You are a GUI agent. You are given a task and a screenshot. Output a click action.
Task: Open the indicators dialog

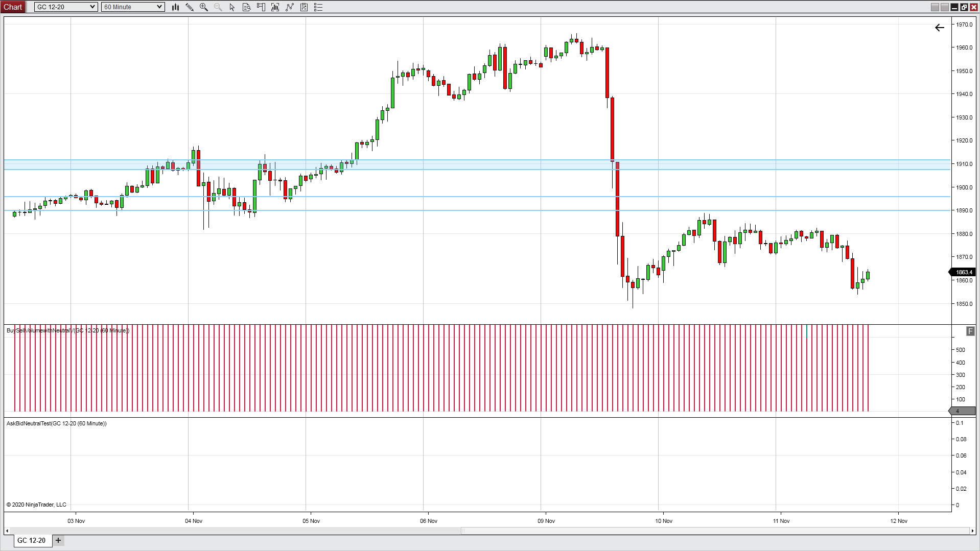[275, 7]
